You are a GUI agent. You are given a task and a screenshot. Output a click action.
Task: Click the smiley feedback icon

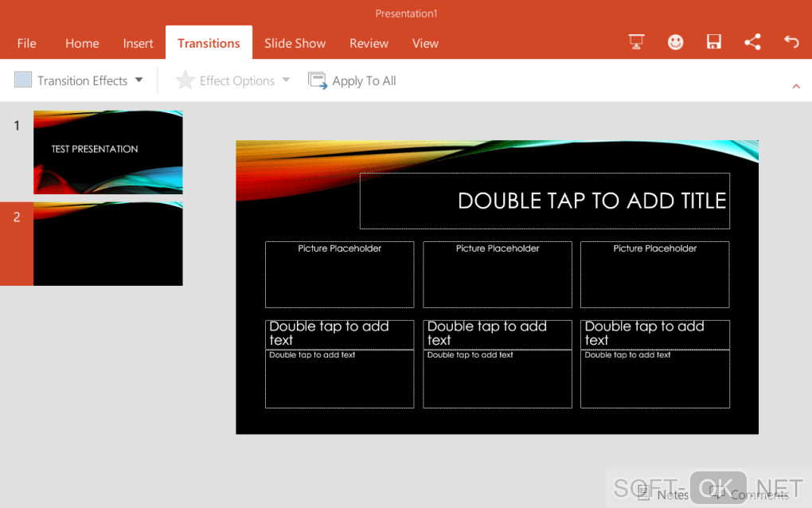pyautogui.click(x=675, y=42)
